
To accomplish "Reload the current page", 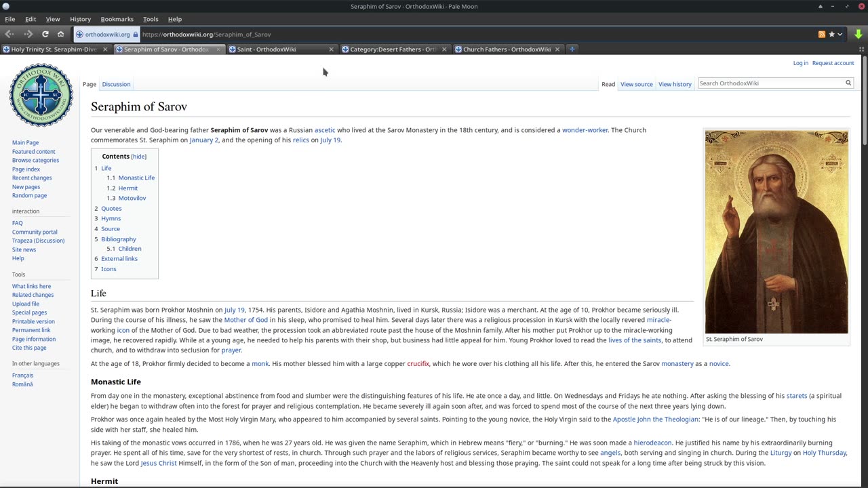I will [45, 34].
